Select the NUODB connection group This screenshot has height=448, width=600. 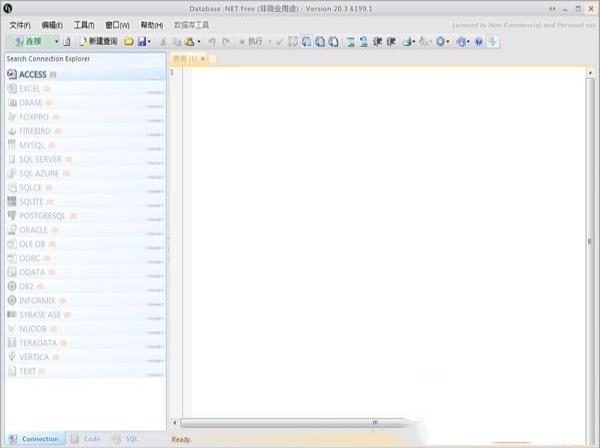(86, 329)
